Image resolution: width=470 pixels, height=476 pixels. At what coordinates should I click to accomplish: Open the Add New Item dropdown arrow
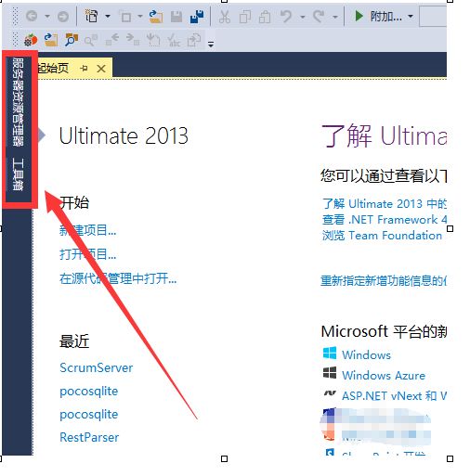point(140,16)
